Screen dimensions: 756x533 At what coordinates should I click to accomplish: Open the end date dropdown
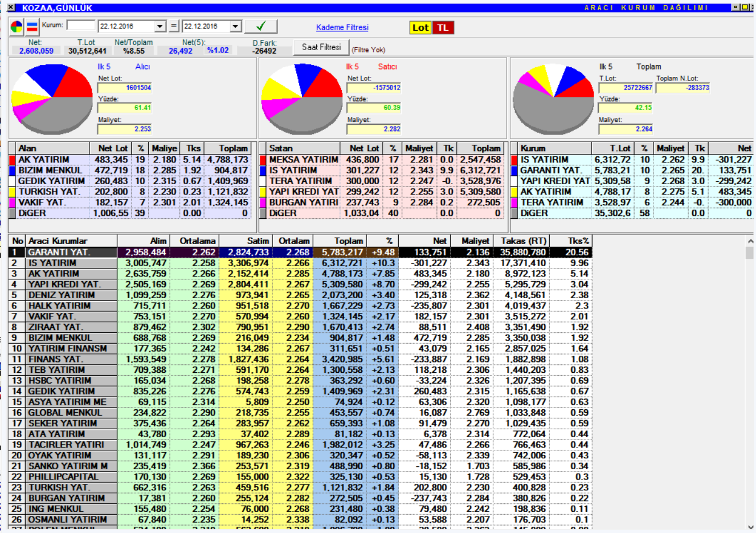point(235,26)
